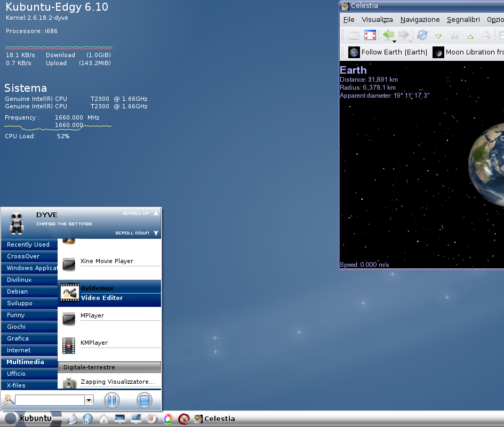Select Sviluppo category
The width and height of the screenshot is (504, 427).
[29, 304]
